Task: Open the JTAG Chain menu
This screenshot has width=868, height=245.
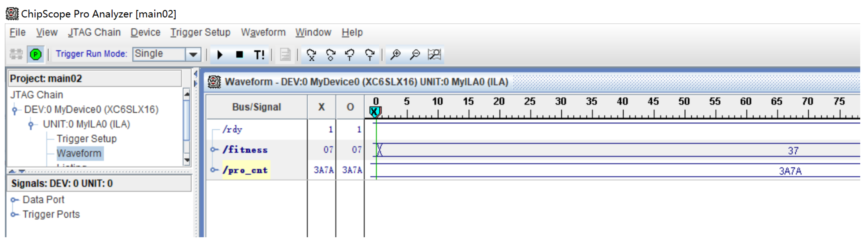Action: (x=94, y=32)
